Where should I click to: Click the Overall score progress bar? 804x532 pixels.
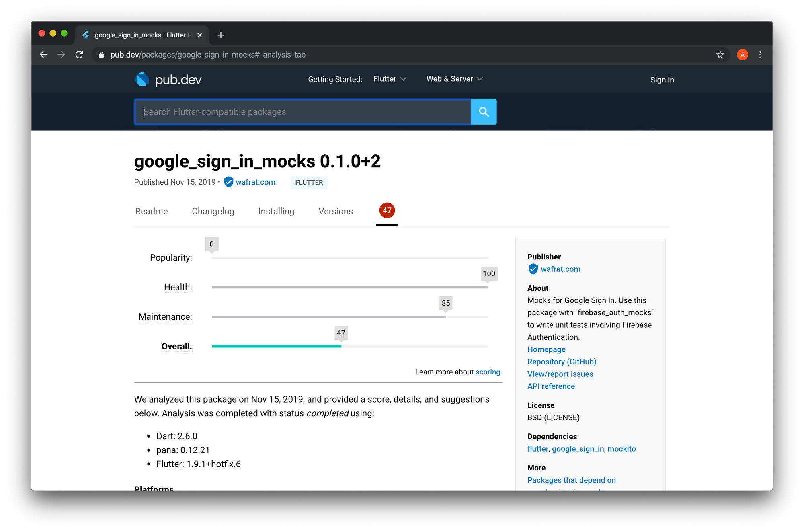pos(349,346)
